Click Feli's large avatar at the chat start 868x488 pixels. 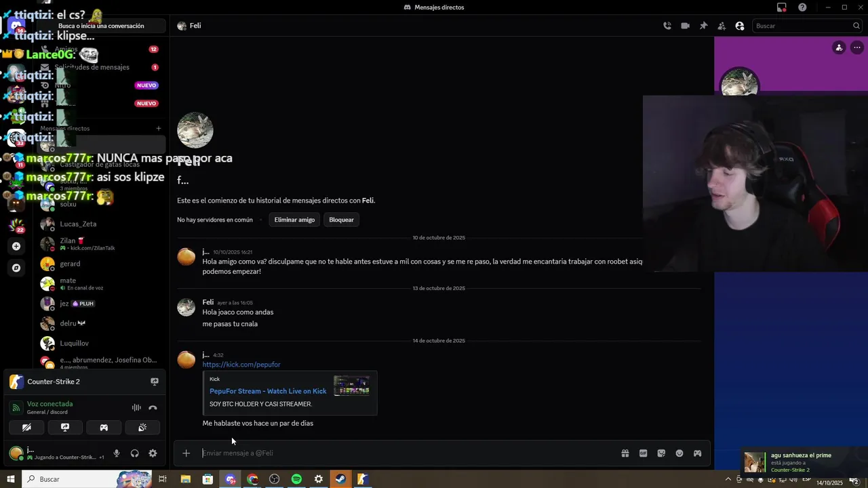point(195,130)
